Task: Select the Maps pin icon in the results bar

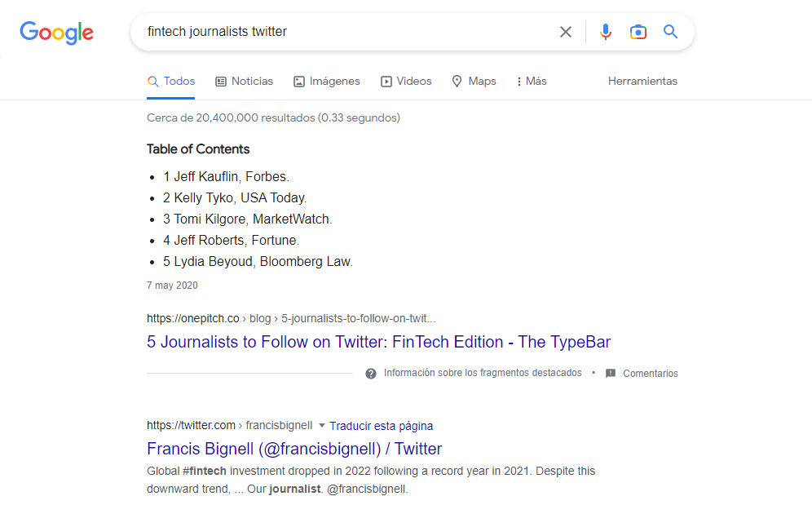Action: pos(457,81)
